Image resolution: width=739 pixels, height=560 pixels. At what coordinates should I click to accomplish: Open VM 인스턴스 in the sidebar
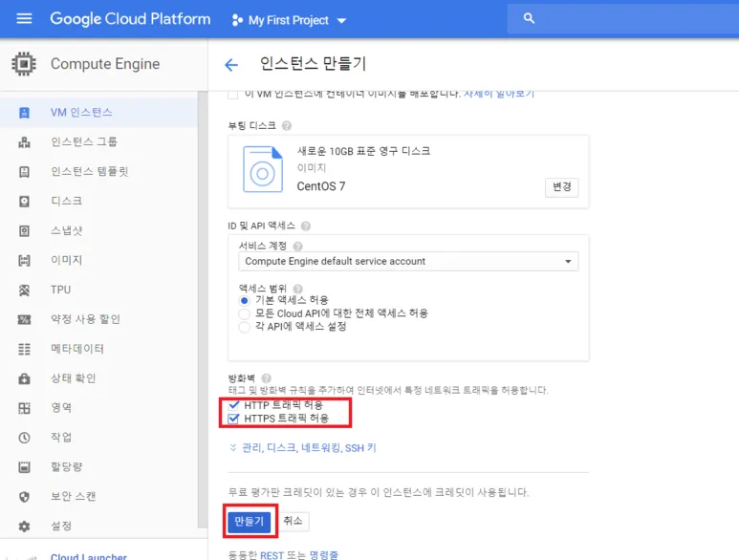coord(98,113)
